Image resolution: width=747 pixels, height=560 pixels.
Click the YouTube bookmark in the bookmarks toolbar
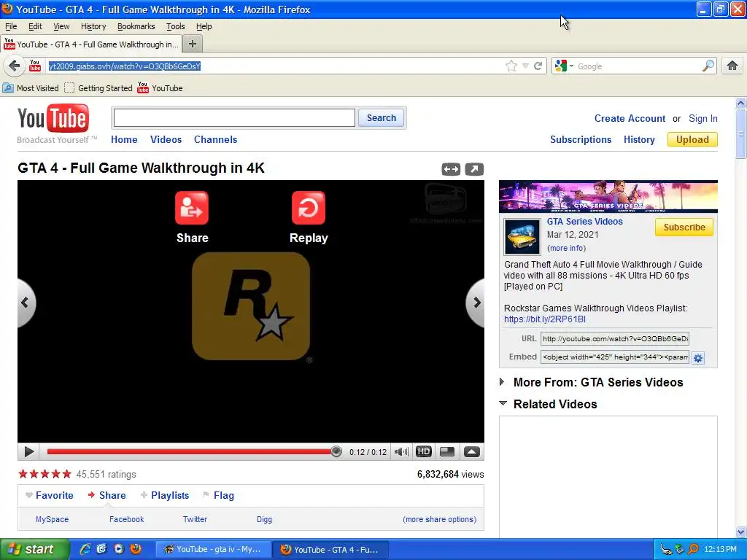(x=160, y=88)
